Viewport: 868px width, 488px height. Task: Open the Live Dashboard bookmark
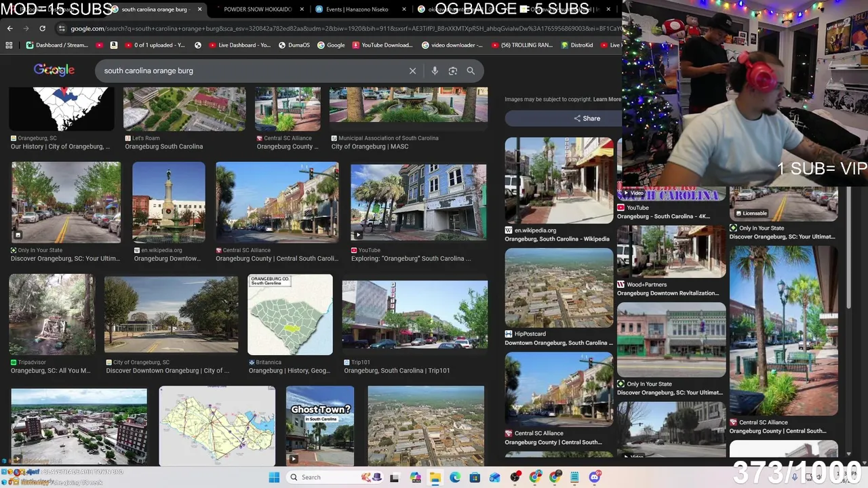[240, 45]
